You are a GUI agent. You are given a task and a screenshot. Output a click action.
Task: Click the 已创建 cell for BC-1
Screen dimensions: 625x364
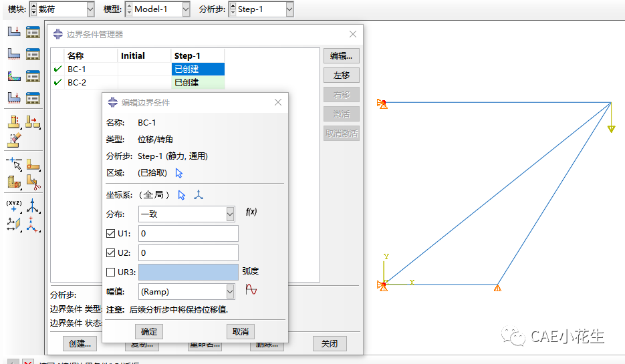[x=198, y=69]
